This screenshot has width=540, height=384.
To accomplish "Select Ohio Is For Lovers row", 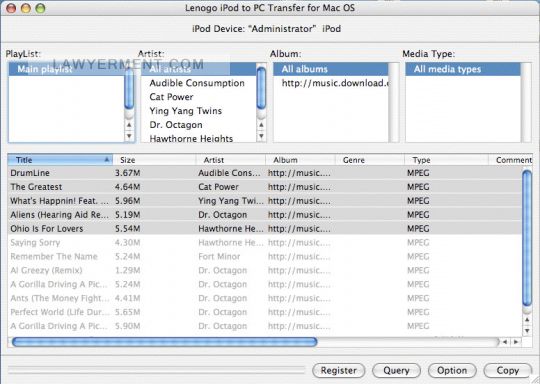I will pyautogui.click(x=264, y=229).
